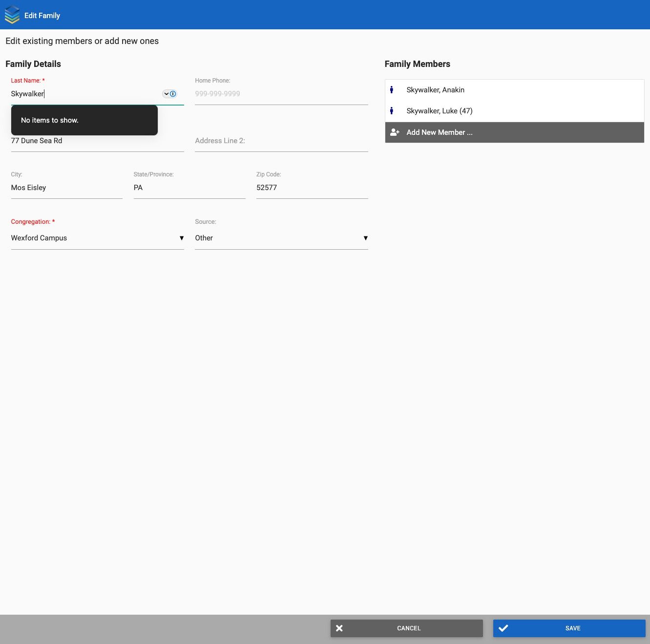The width and height of the screenshot is (650, 644).
Task: Click the CANCEL button
Action: coord(407,628)
